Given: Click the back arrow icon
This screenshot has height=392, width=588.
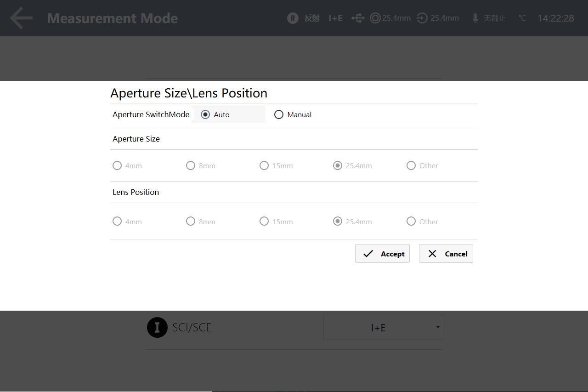Looking at the screenshot, I should pos(21,18).
